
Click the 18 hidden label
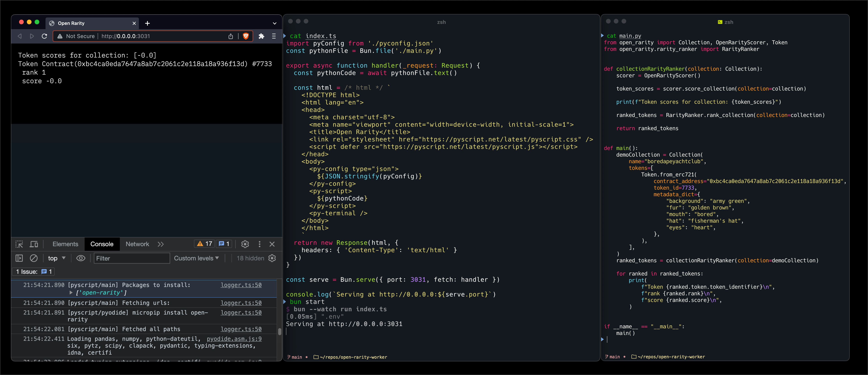pyautogui.click(x=250, y=258)
